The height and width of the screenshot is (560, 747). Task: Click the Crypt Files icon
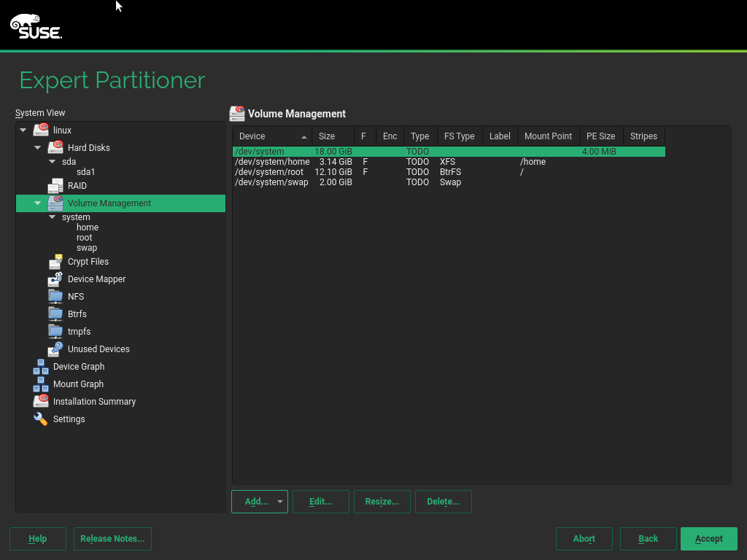click(x=55, y=262)
